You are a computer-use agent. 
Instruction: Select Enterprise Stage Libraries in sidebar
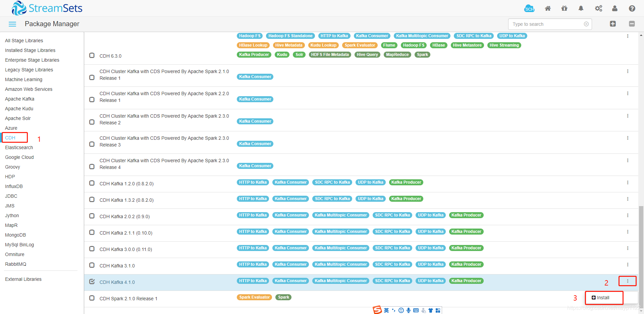pyautogui.click(x=32, y=60)
